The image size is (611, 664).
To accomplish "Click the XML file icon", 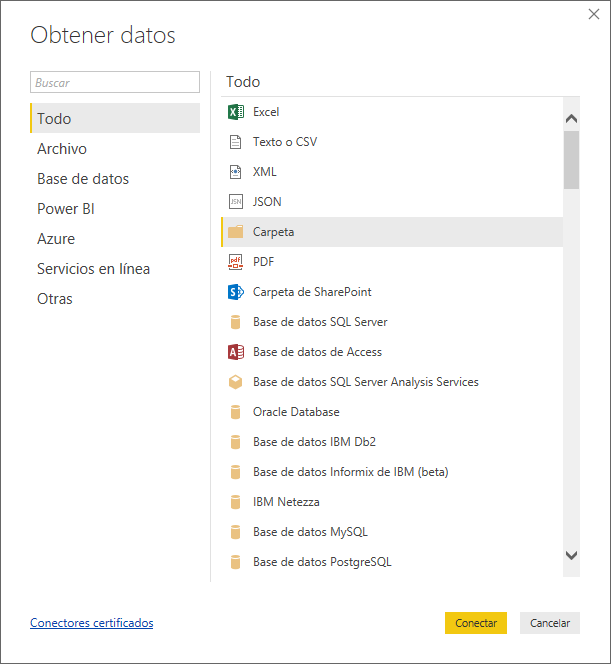I will 235,172.
